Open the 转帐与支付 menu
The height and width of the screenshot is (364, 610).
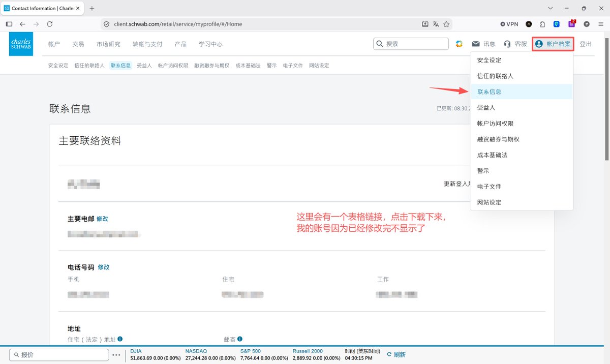(x=147, y=44)
